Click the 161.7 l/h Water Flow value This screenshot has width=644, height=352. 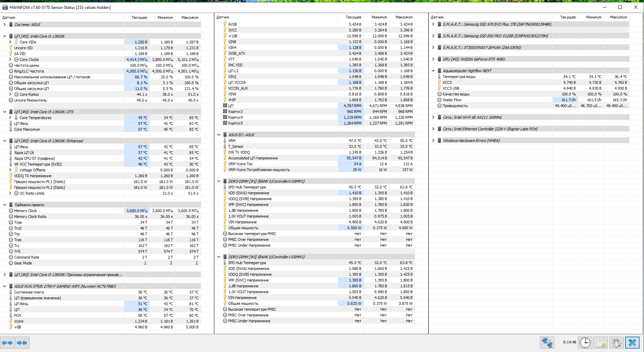coord(568,100)
